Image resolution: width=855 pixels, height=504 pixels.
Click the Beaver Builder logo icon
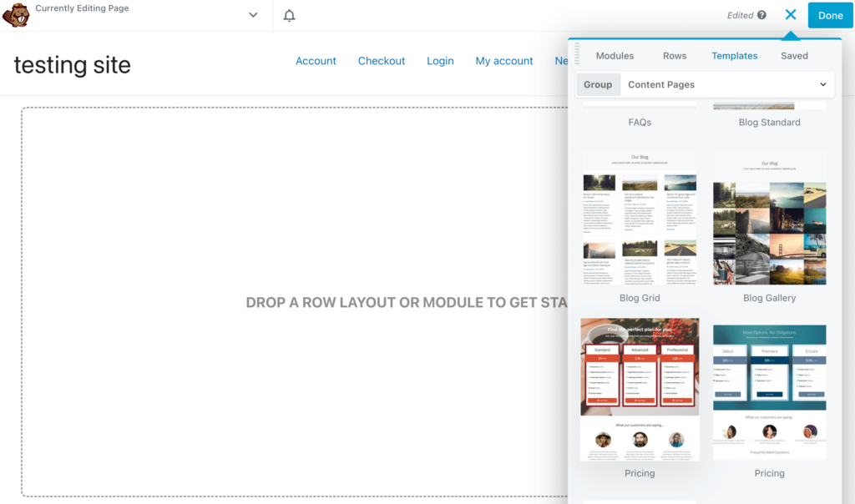pos(17,15)
